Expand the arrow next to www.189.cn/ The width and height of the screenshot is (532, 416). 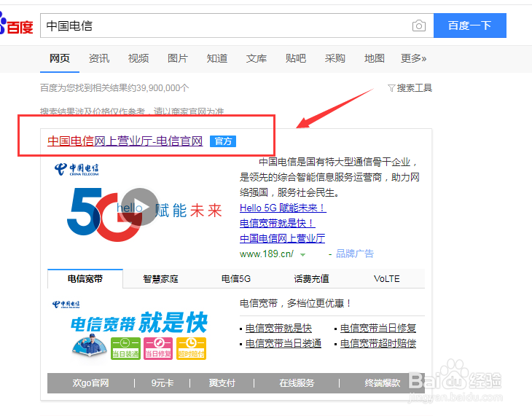click(302, 254)
